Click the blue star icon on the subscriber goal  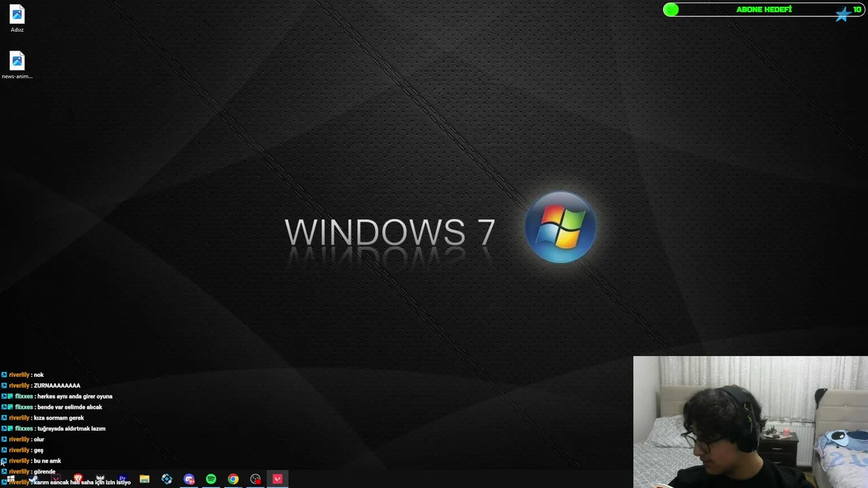tap(843, 14)
